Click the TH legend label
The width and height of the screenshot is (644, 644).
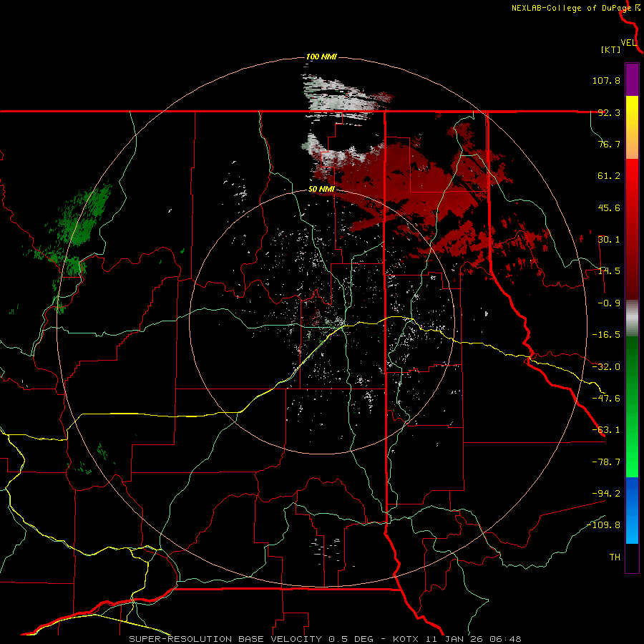pos(615,557)
